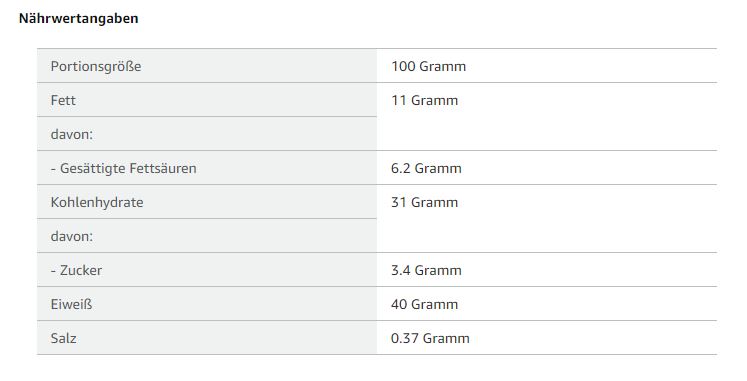Image resolution: width=747 pixels, height=381 pixels.
Task: Select the 6.2 Gramm value
Action: (x=426, y=168)
